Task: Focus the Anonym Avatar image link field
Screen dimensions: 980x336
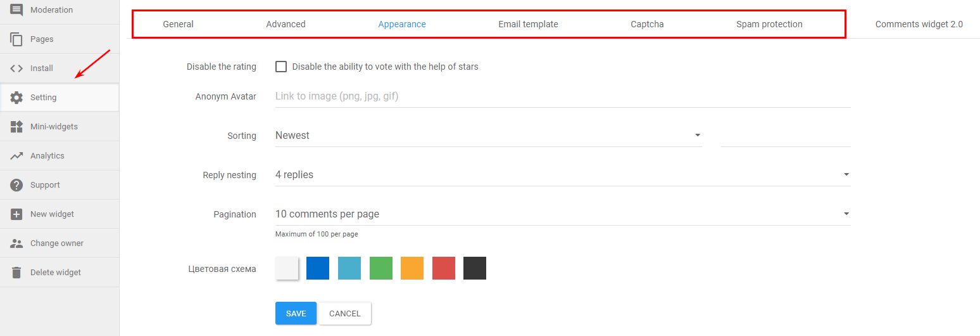Action: [563, 96]
